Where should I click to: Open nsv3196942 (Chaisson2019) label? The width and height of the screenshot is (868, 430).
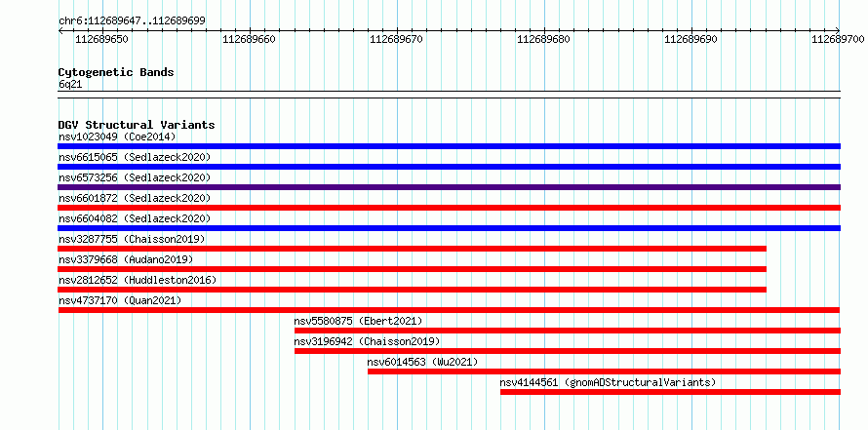367,341
